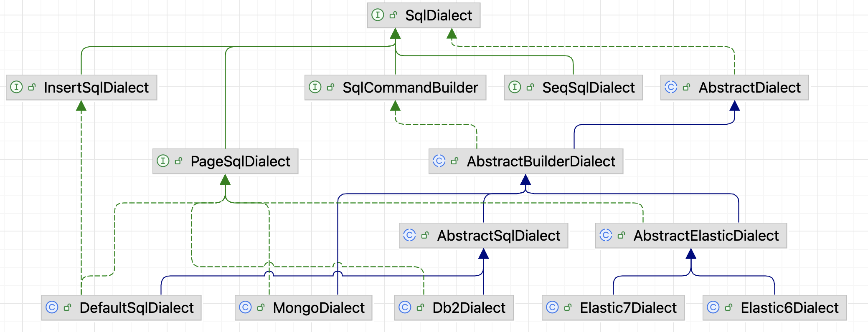Click the green arrowhead below PageSqlDialect

point(225,180)
